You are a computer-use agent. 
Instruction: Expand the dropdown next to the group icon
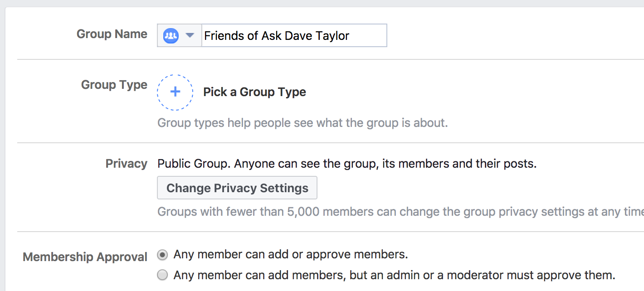pyautogui.click(x=190, y=35)
